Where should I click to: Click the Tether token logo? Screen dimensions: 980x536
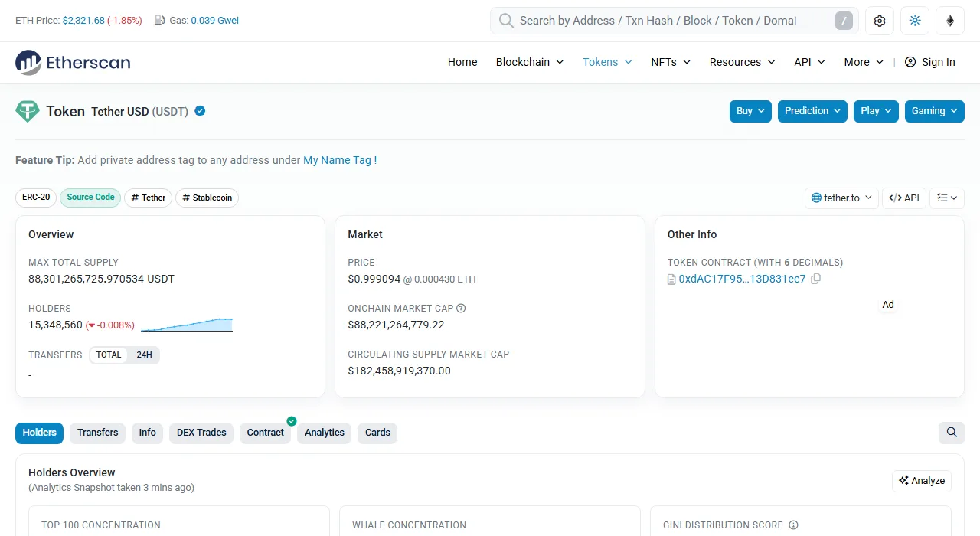(x=28, y=111)
